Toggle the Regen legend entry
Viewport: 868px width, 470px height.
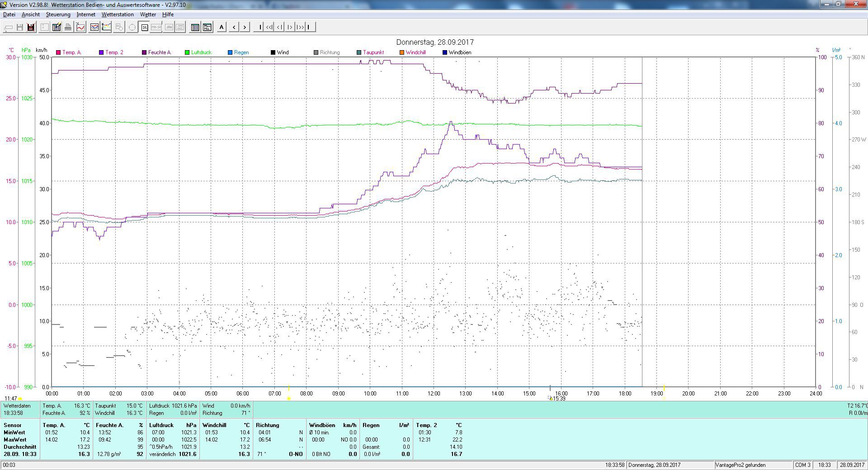point(238,52)
